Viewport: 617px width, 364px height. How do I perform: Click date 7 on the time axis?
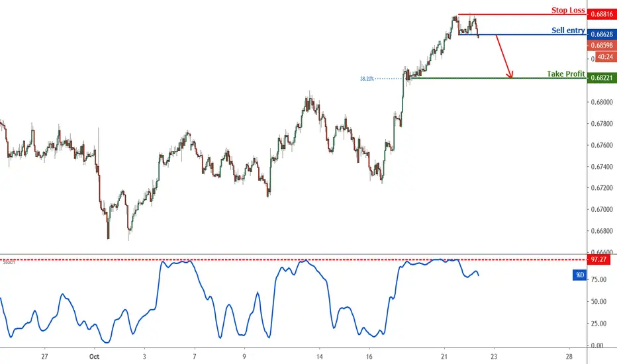point(195,357)
